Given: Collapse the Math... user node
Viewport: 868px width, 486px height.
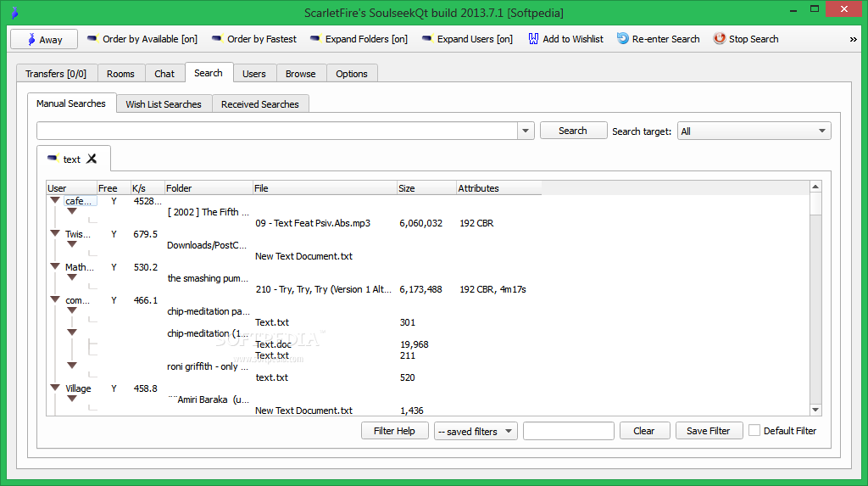Looking at the screenshot, I should point(55,266).
